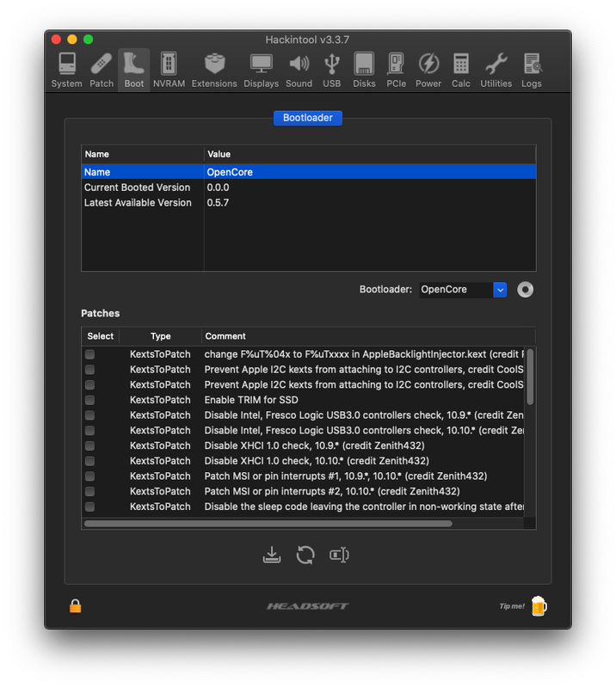Open the Logs section
This screenshot has width=616, height=688.
point(532,71)
